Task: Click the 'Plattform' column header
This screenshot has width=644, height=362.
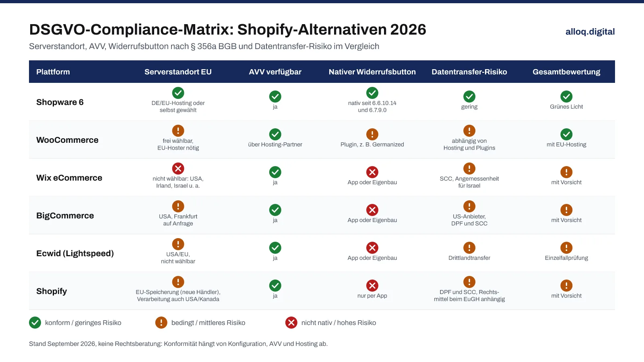Action: pyautogui.click(x=53, y=72)
